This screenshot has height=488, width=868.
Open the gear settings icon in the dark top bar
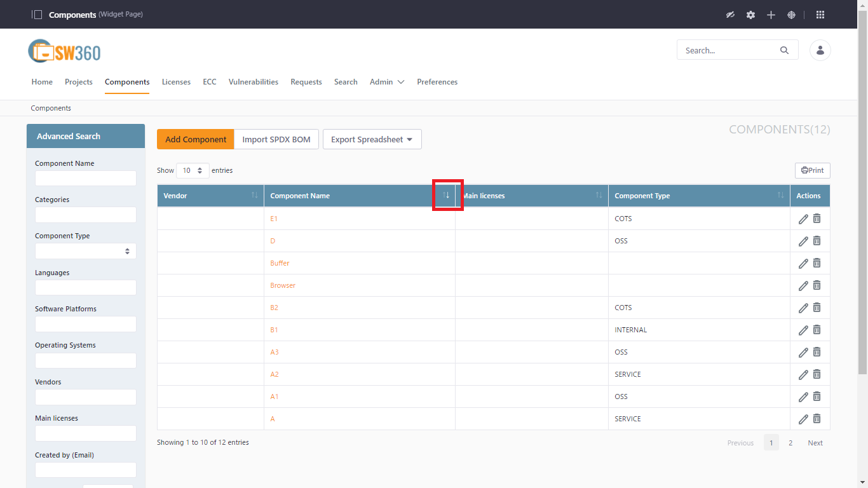750,14
